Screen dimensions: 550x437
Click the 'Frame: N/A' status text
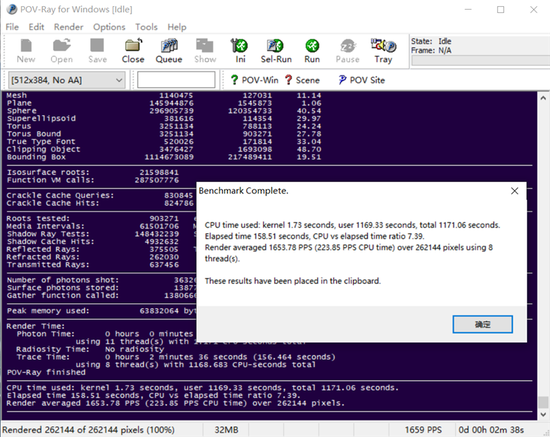click(x=431, y=50)
